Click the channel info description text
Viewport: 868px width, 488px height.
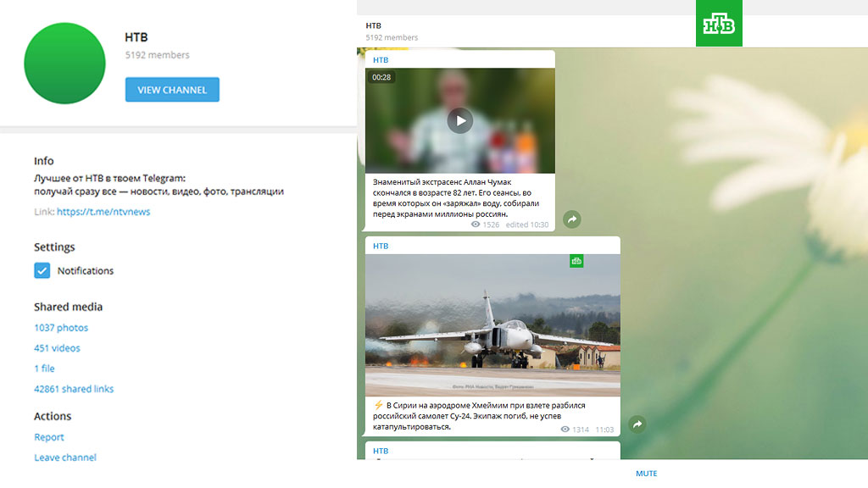coord(159,185)
